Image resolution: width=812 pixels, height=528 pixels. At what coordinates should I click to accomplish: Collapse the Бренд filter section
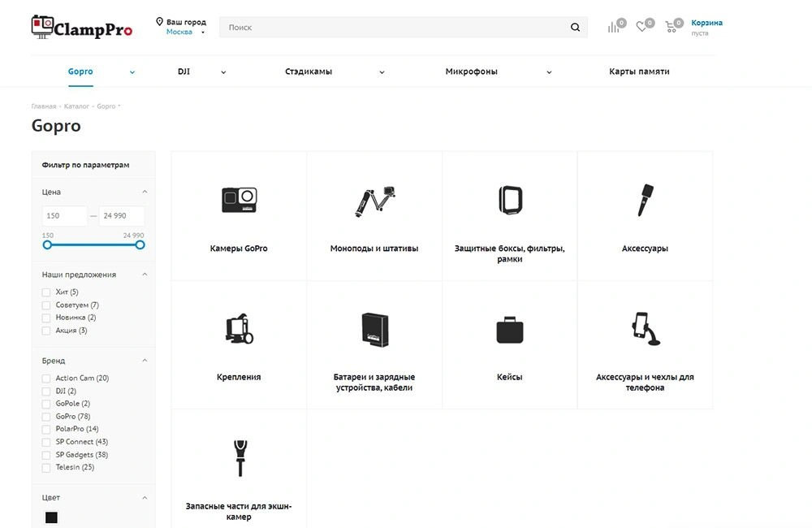[145, 361]
